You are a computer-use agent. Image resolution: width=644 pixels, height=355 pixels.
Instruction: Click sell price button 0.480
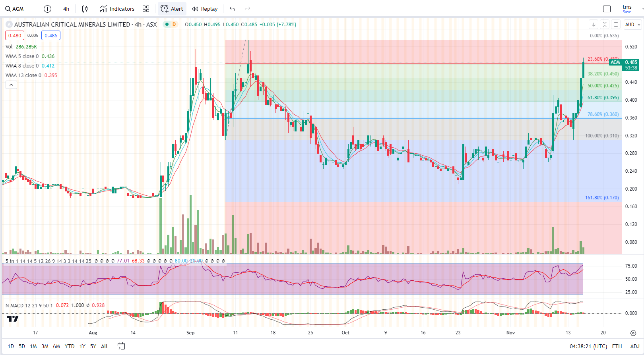(x=15, y=35)
